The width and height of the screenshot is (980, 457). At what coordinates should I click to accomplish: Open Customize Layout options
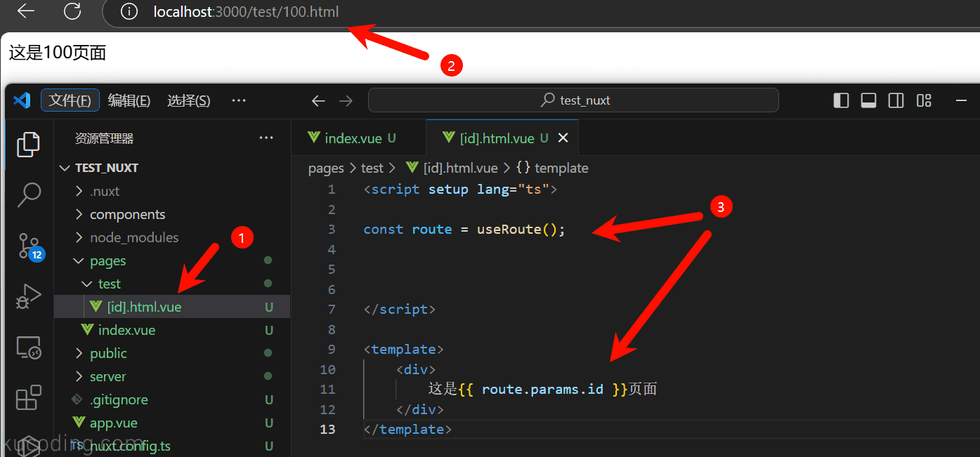[924, 100]
